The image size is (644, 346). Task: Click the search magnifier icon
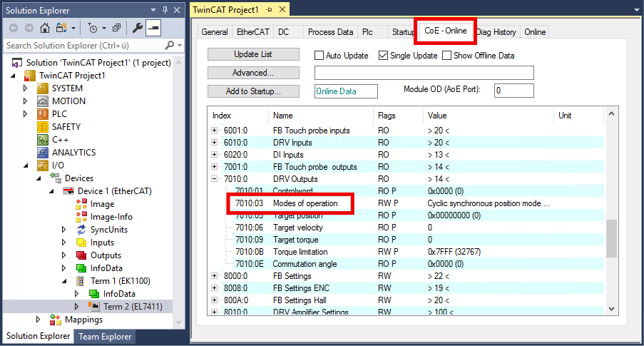170,45
